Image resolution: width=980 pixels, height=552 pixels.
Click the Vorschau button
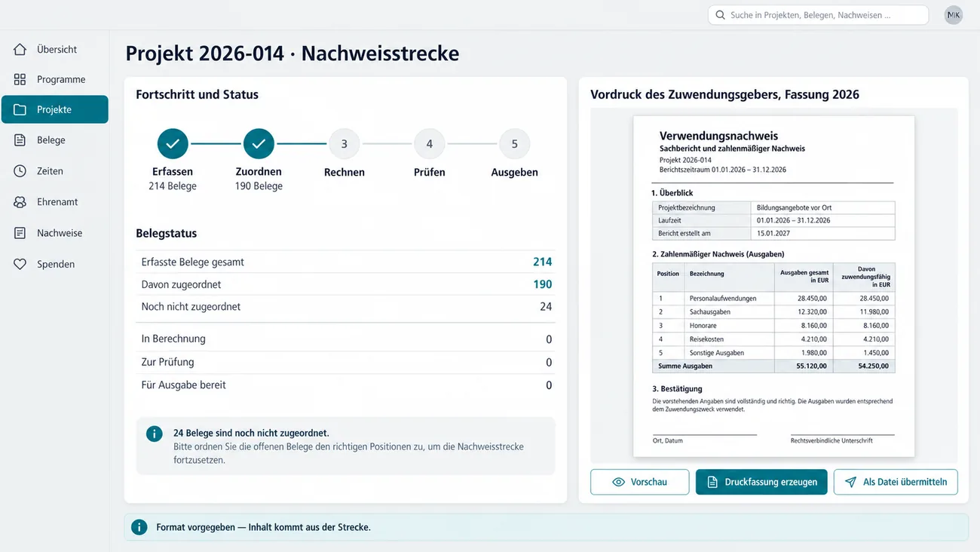(639, 482)
